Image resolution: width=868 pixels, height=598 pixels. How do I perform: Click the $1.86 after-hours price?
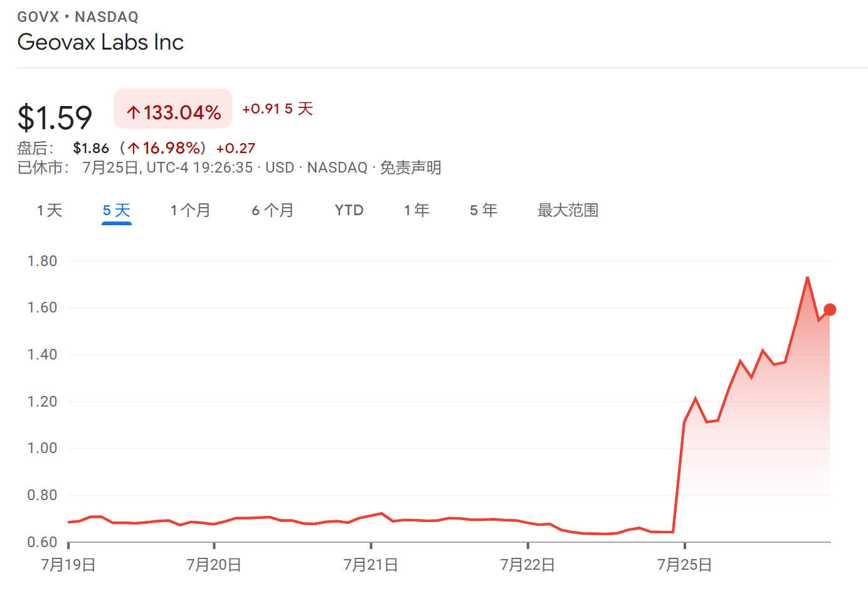(91, 148)
